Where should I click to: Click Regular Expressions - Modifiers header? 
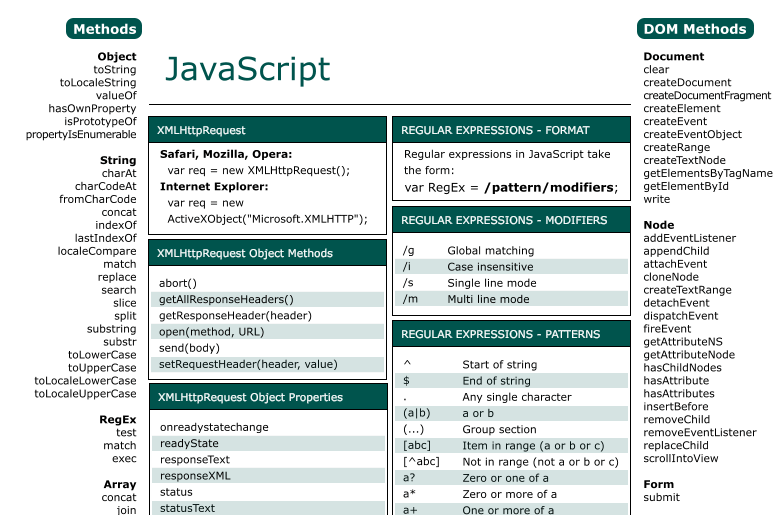pos(511,220)
